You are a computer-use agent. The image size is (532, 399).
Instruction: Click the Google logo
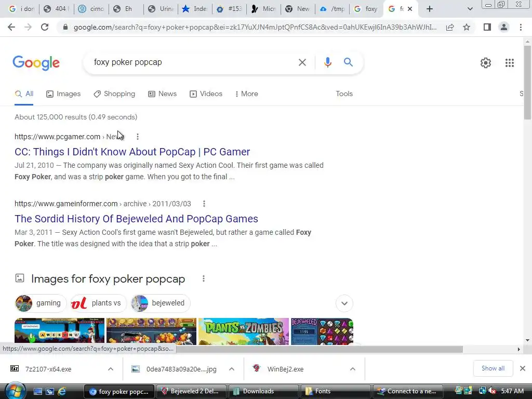(x=36, y=63)
